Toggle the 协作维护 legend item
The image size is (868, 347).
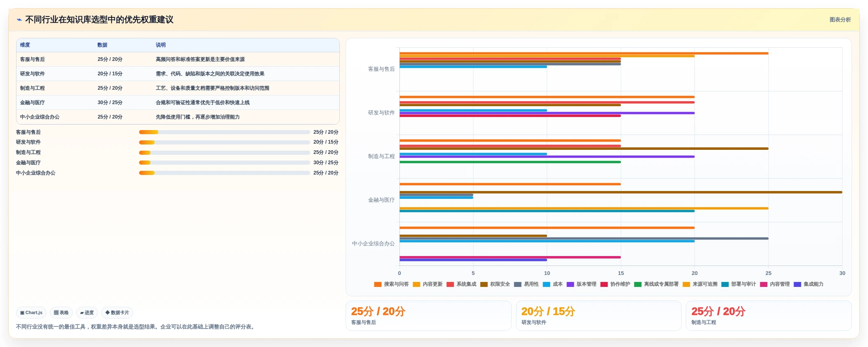(615, 284)
